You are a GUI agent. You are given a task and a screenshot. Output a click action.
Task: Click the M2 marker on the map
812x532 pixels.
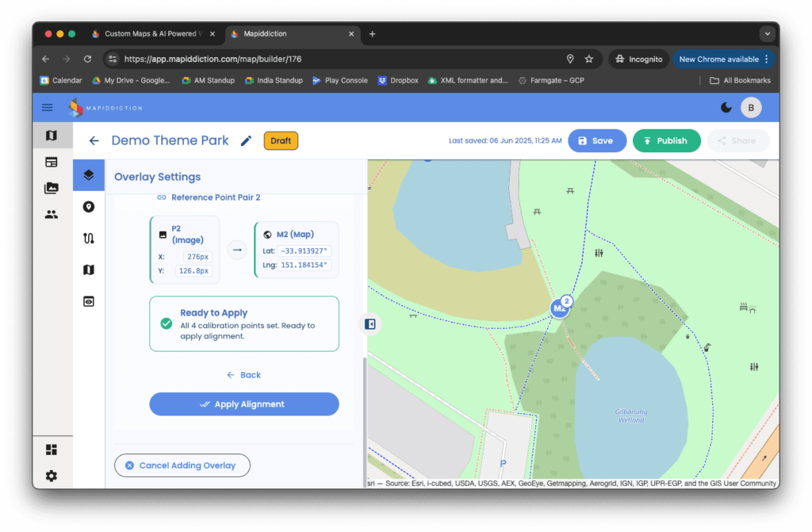coord(560,308)
